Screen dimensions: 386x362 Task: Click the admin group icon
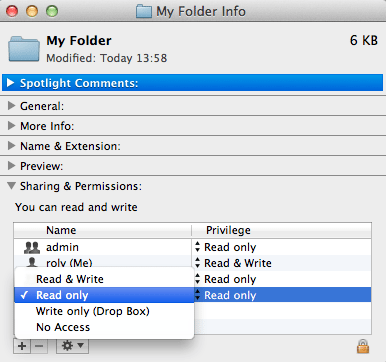pos(32,247)
